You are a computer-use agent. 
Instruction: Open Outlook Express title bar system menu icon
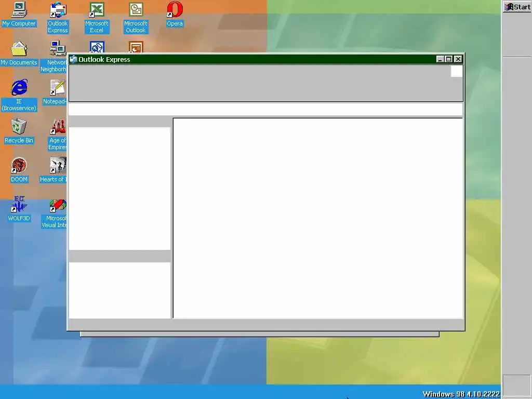[x=73, y=59]
